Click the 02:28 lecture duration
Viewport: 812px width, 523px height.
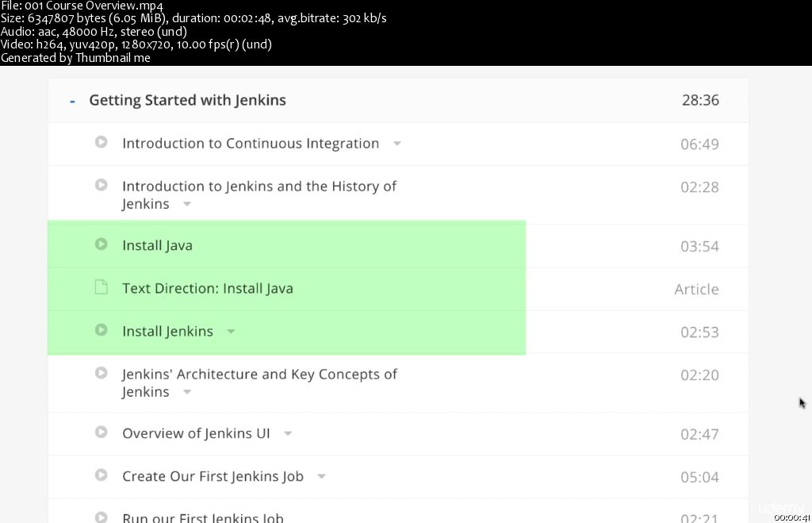point(699,187)
